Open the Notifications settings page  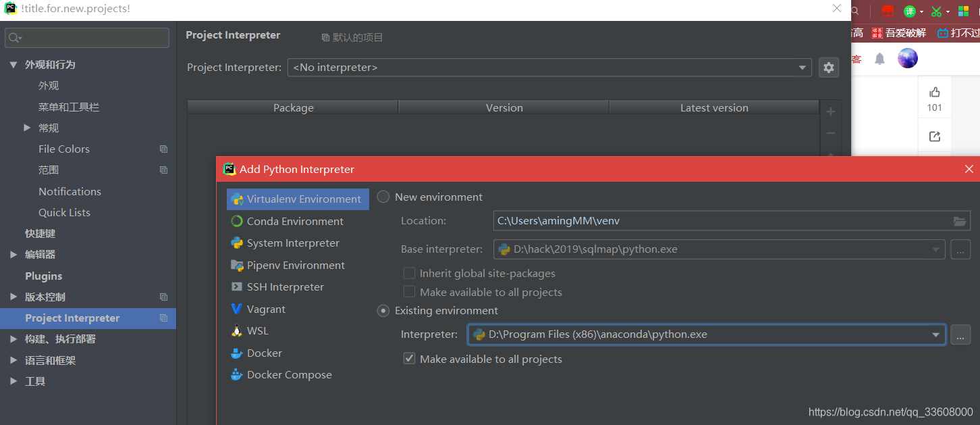pyautogui.click(x=70, y=191)
